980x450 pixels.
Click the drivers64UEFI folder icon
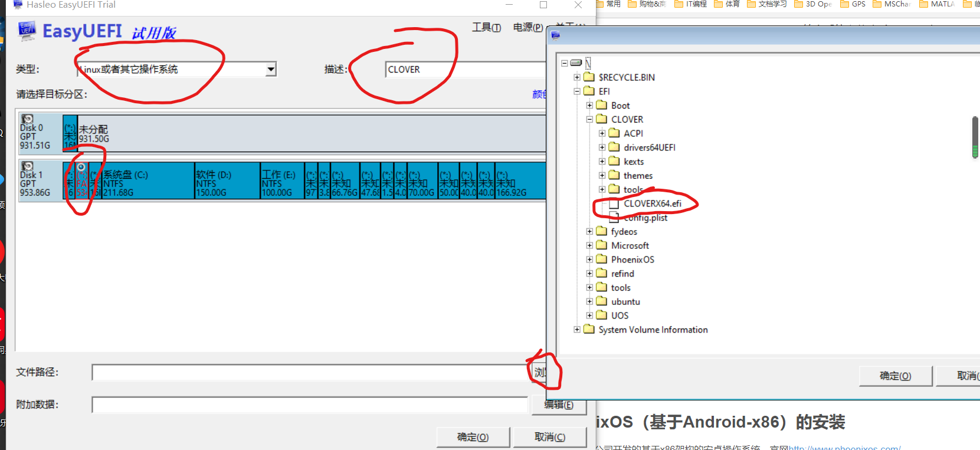614,147
